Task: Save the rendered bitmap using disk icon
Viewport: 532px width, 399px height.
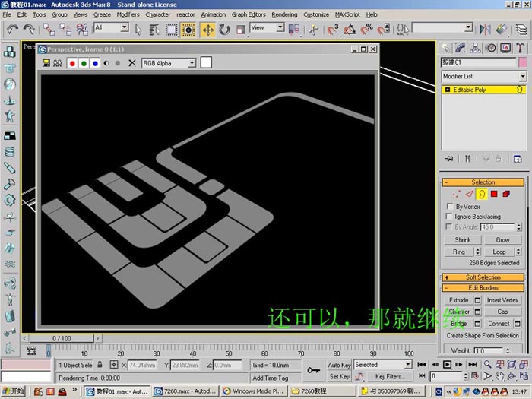Action: tap(46, 63)
